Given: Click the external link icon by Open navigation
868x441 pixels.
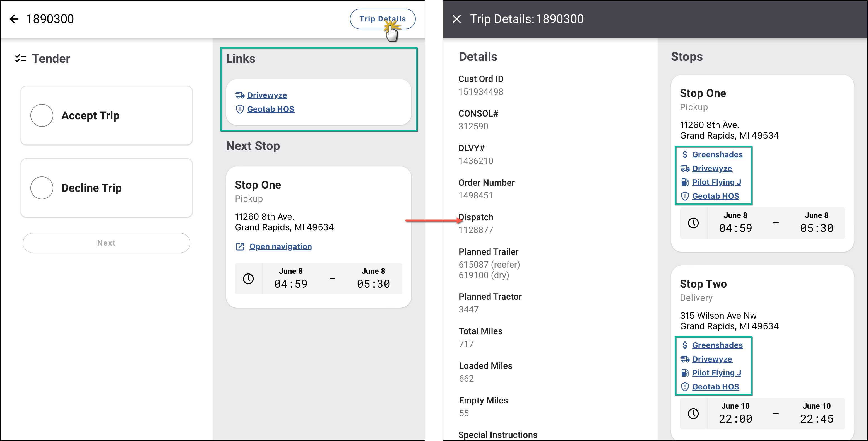Looking at the screenshot, I should 240,247.
